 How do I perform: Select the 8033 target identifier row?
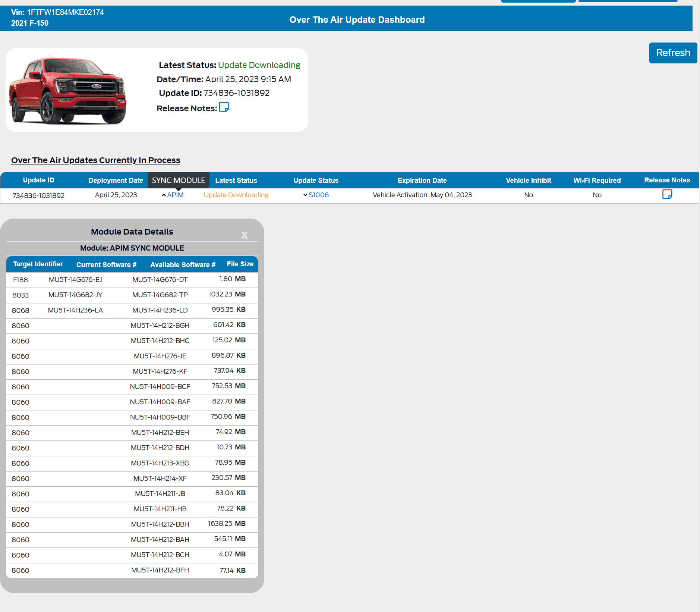(x=132, y=295)
